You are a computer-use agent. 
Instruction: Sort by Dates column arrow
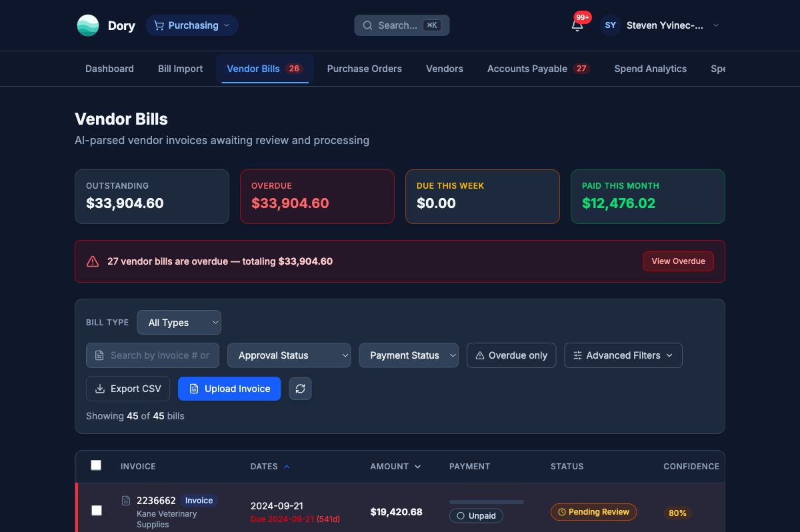[x=287, y=467]
